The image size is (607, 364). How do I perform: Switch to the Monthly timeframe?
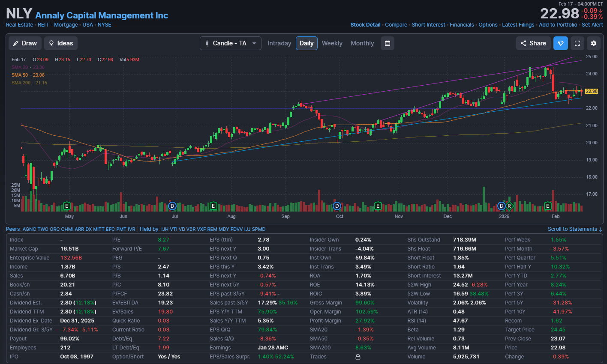click(362, 43)
